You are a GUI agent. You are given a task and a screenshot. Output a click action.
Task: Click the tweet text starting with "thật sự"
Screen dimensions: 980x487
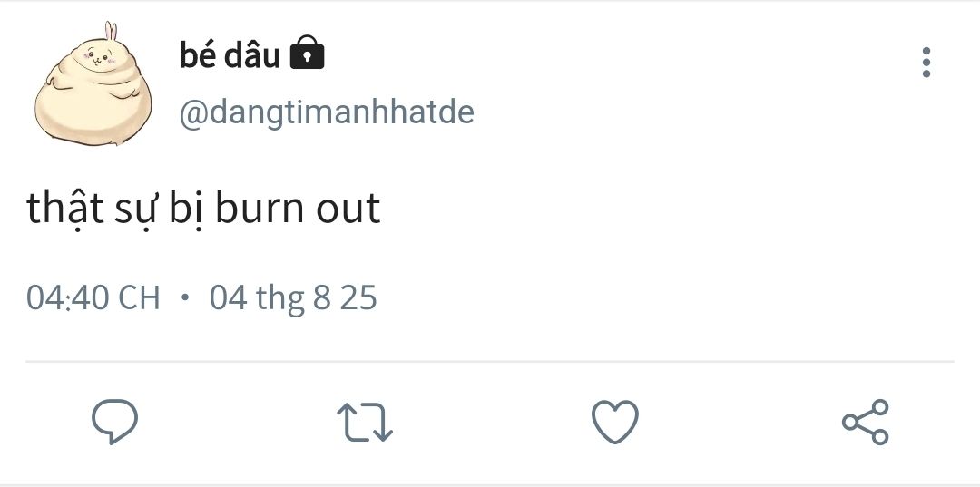[203, 209]
